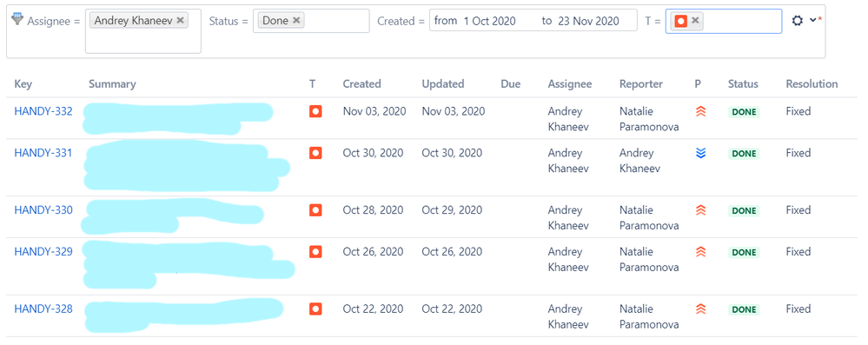868x345 pixels.
Task: Click the high priority icon in HANDY-332 row
Action: [x=701, y=112]
